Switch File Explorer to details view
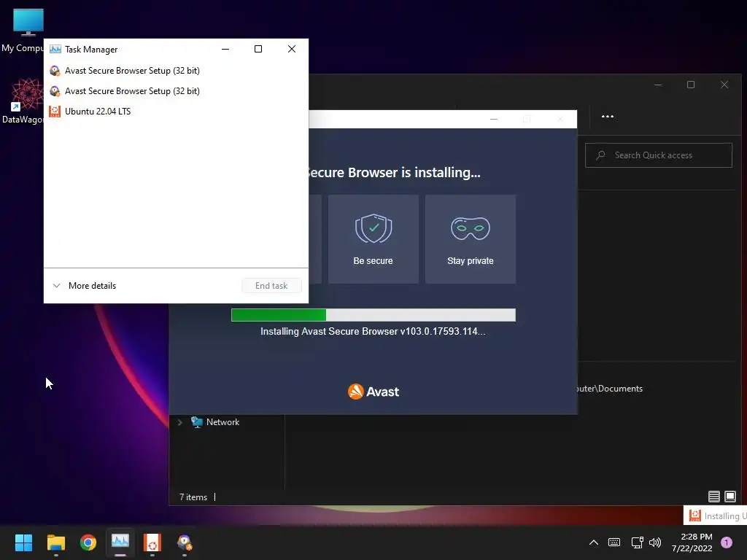 tap(714, 497)
